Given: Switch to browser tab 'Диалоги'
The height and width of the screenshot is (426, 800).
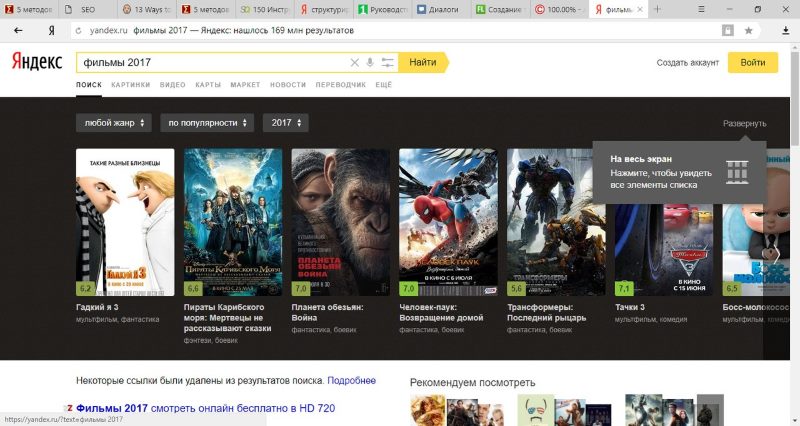Looking at the screenshot, I should point(442,9).
